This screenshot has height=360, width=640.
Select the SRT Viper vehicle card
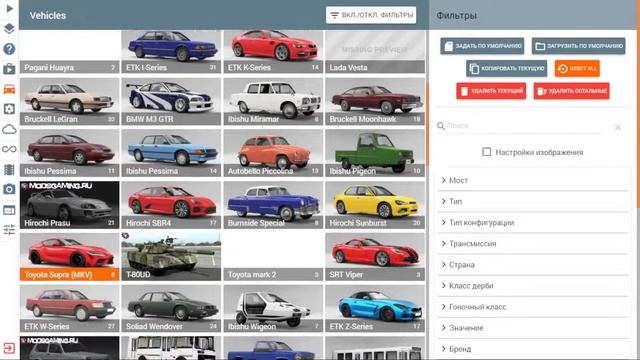point(375,257)
